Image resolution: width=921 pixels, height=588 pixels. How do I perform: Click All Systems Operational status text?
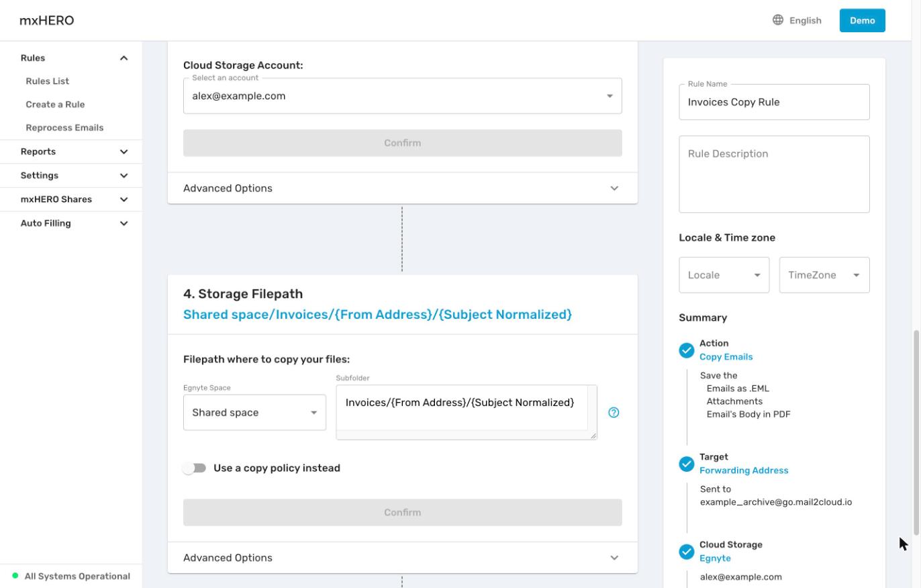77,577
